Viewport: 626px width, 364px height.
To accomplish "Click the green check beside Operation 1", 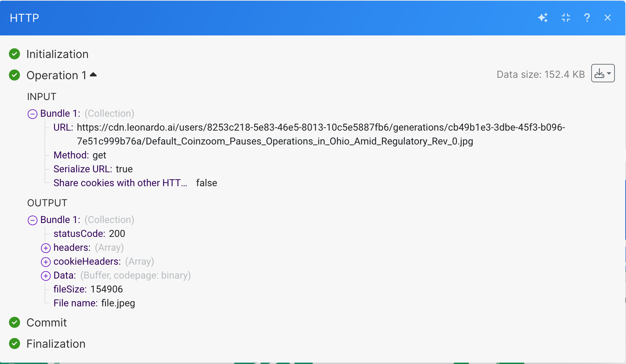I will point(15,75).
